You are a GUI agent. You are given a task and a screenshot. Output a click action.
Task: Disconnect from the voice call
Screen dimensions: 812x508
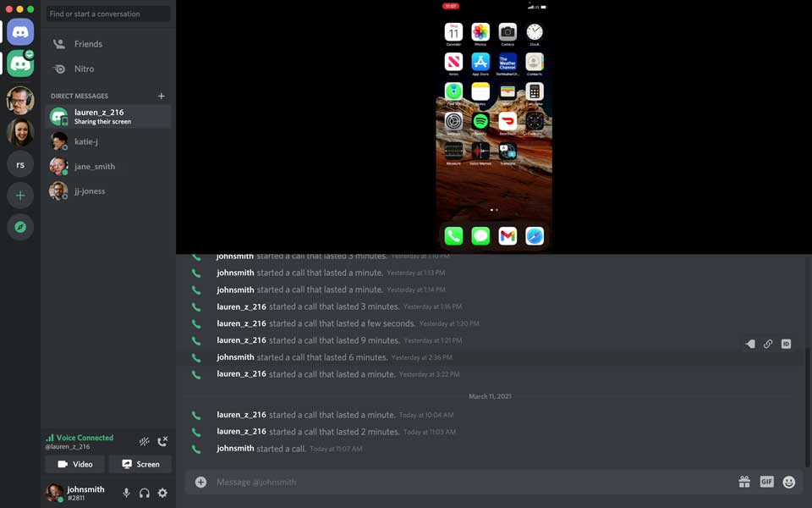point(163,441)
